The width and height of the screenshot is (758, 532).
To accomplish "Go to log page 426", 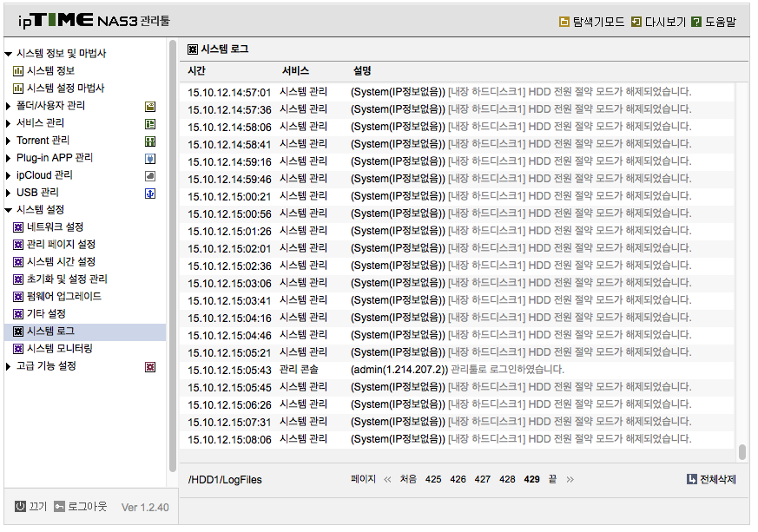I will pos(458,479).
